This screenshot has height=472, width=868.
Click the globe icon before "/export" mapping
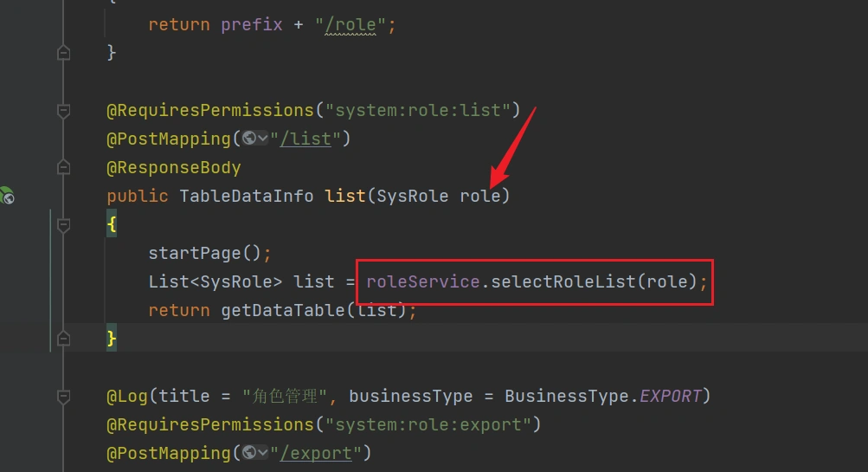click(249, 453)
